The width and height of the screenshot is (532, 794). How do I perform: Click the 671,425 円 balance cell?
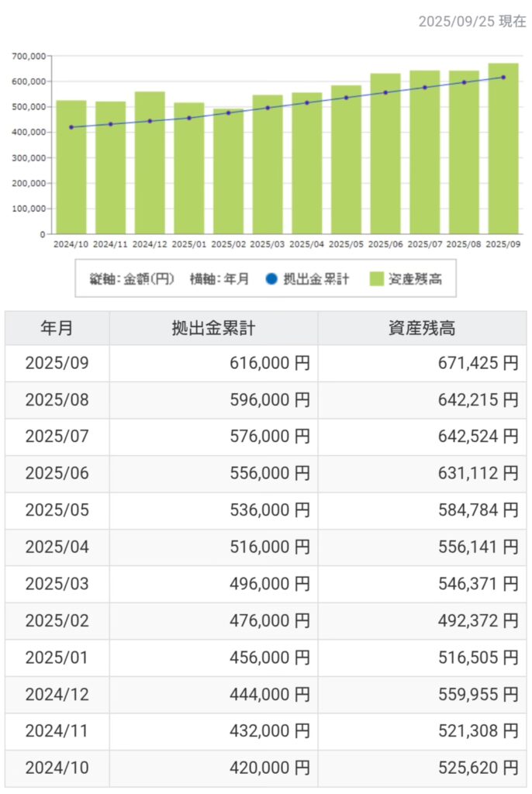pos(421,364)
